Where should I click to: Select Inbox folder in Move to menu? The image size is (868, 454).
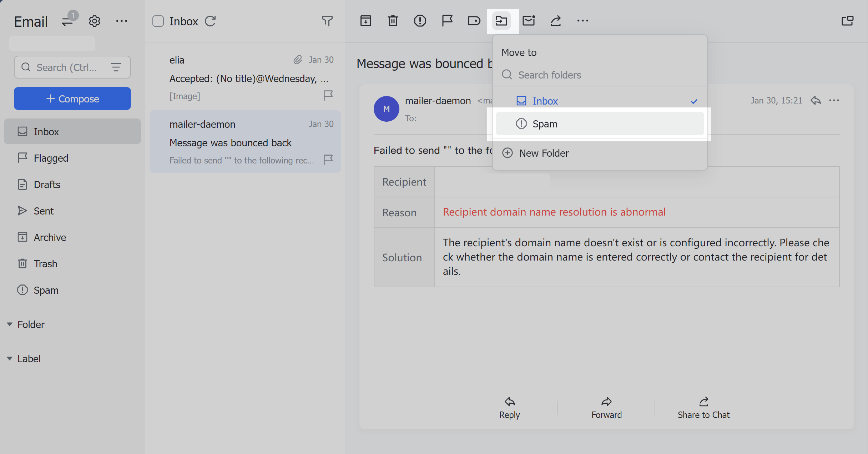(600, 101)
